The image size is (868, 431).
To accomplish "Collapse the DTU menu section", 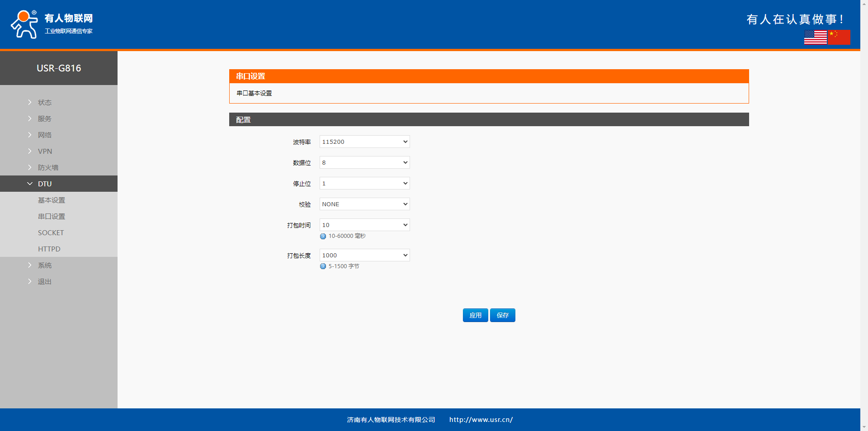I will [45, 184].
